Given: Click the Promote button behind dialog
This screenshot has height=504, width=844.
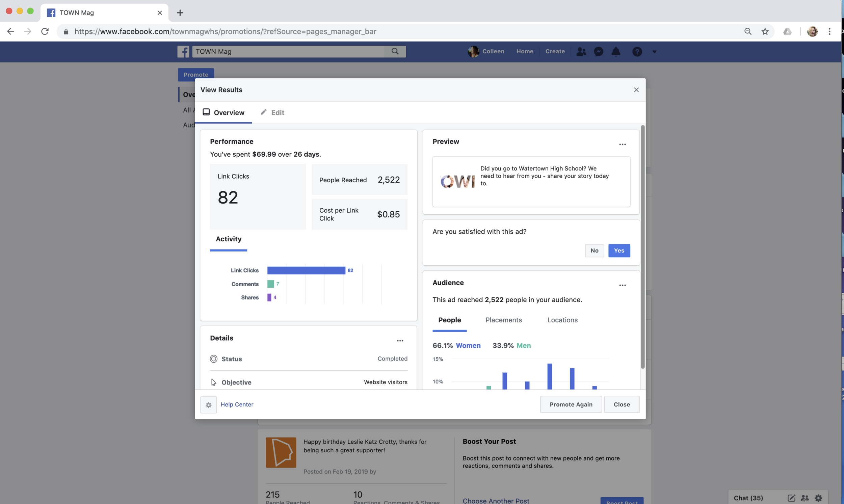Looking at the screenshot, I should point(195,74).
